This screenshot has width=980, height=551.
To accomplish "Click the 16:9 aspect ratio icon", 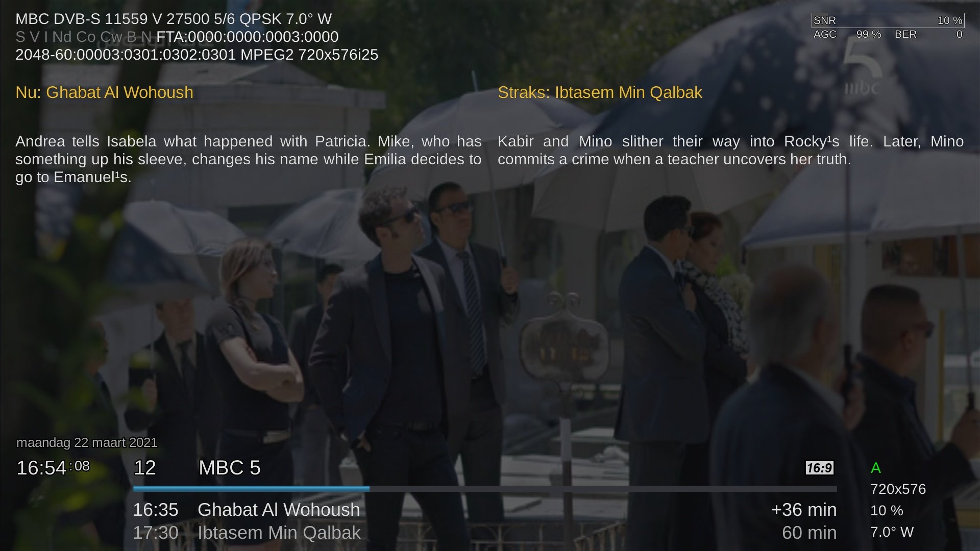I will coord(820,468).
